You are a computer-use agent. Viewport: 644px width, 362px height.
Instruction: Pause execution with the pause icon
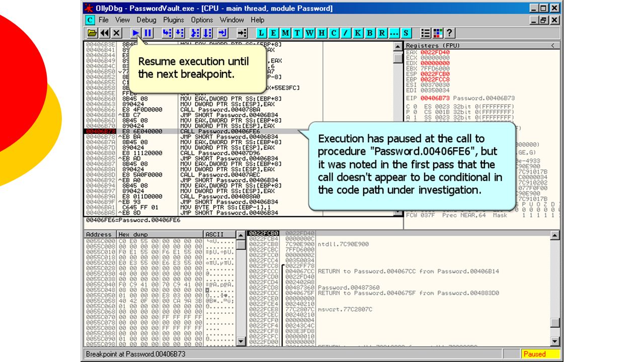(x=148, y=33)
